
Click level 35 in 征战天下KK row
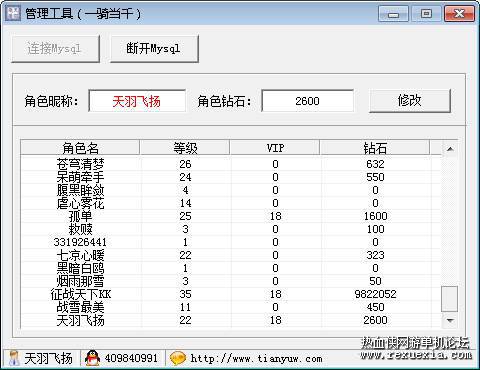point(185,294)
